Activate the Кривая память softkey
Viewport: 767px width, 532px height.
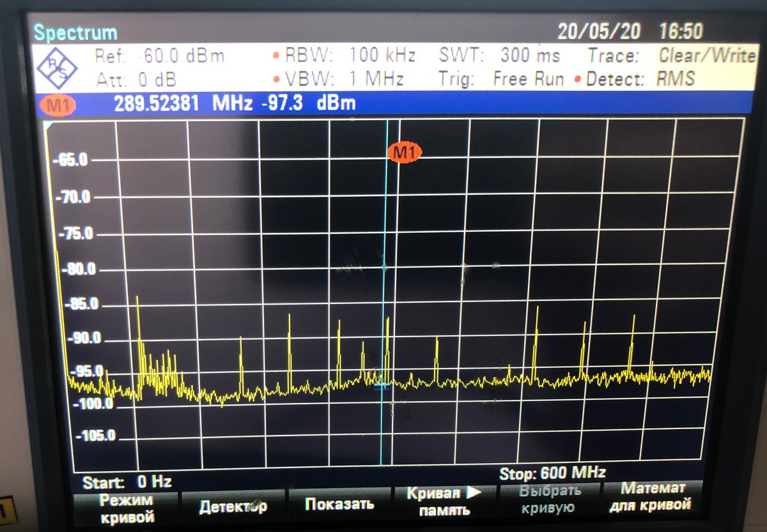(x=445, y=501)
